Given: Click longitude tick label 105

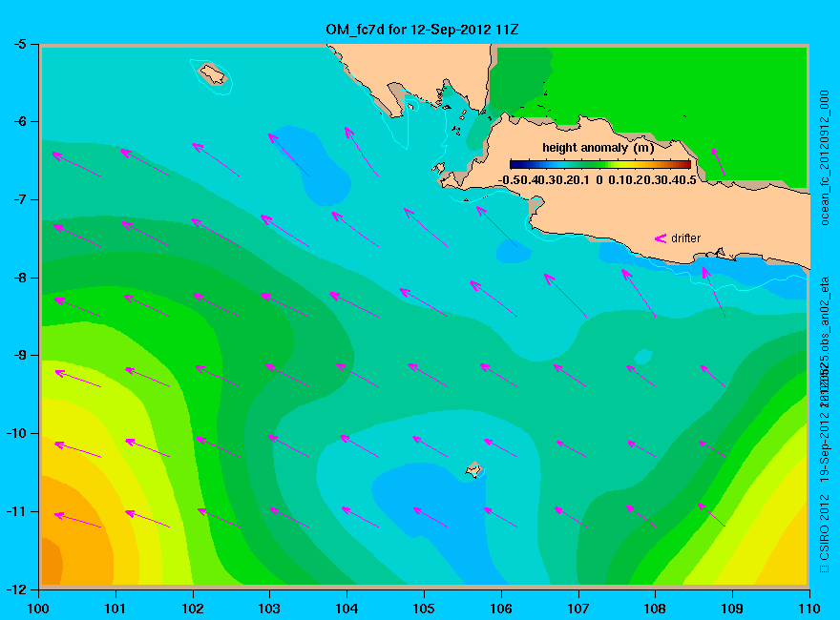Looking at the screenshot, I should 424,609.
